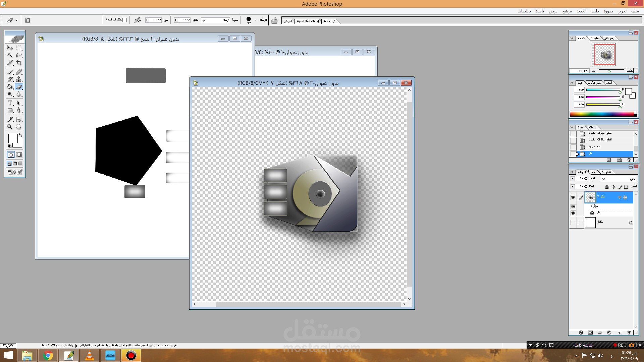Click History panel's new-snapshot camera button
The image size is (644, 362).
pos(620,160)
